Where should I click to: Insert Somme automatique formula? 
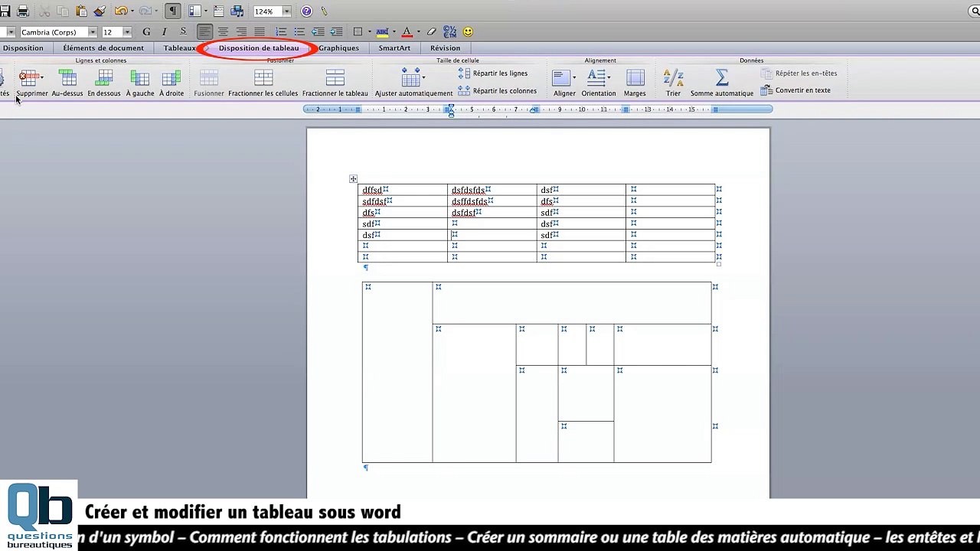(722, 83)
